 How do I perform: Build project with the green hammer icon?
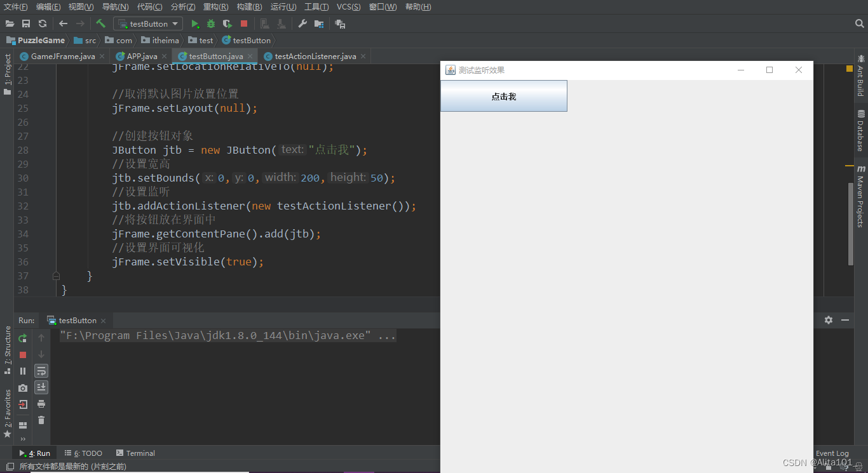click(x=100, y=23)
